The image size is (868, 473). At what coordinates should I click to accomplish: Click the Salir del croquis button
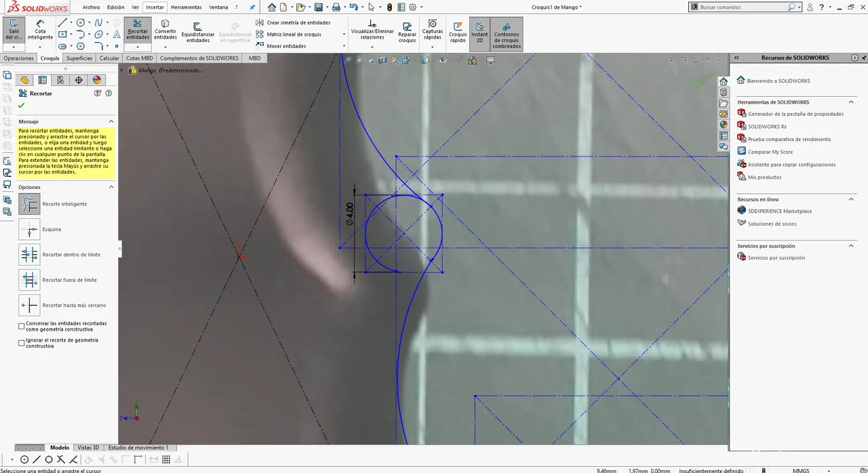click(x=14, y=30)
